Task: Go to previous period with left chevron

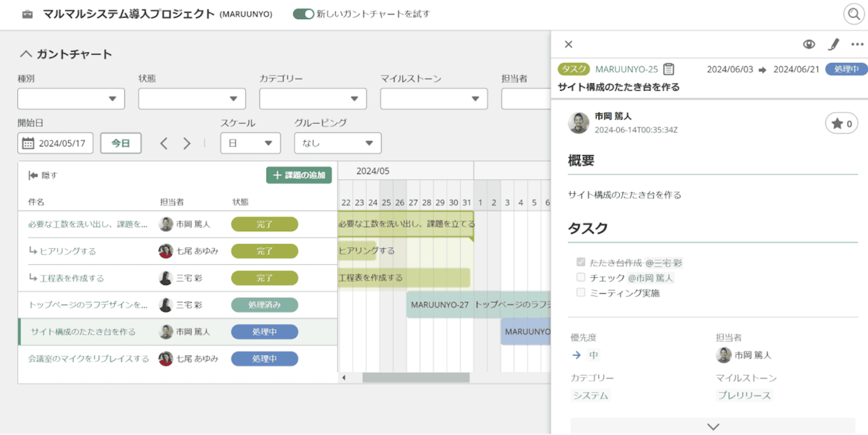Action: [164, 144]
